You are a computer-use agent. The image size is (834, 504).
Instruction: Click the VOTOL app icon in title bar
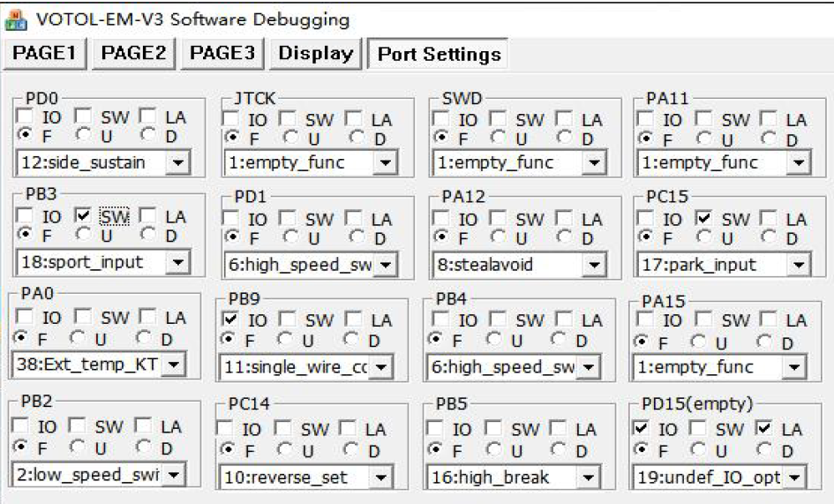click(15, 19)
